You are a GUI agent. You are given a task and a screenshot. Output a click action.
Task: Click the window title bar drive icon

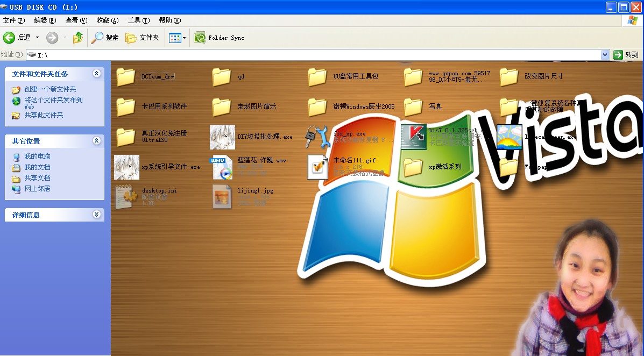point(4,7)
